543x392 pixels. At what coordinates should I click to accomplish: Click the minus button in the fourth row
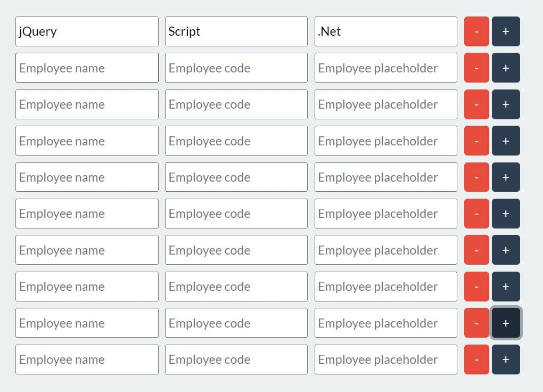pyautogui.click(x=476, y=141)
